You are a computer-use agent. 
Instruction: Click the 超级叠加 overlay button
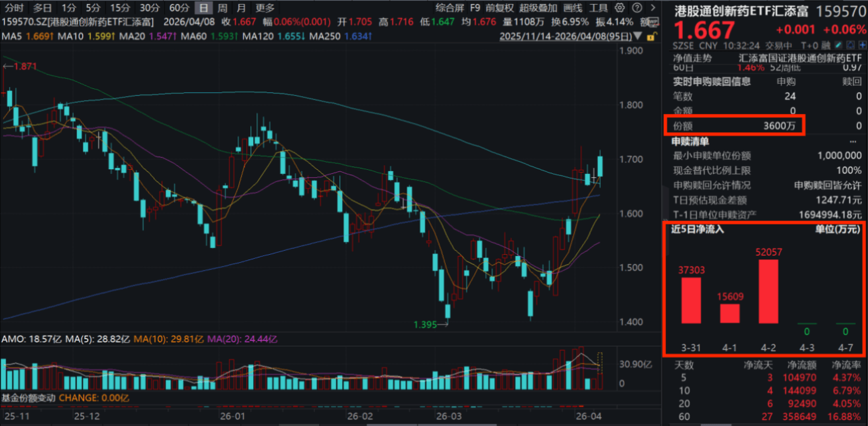pyautogui.click(x=538, y=8)
